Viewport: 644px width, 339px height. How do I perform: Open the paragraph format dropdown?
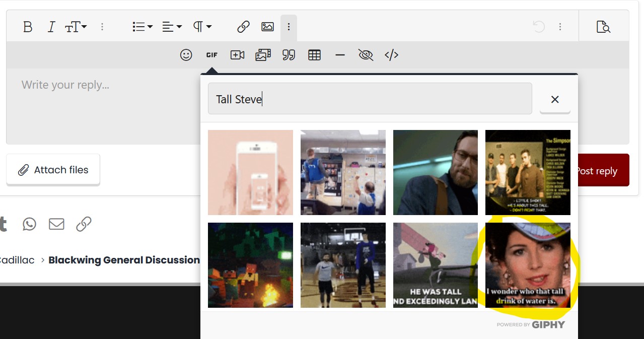(x=202, y=27)
